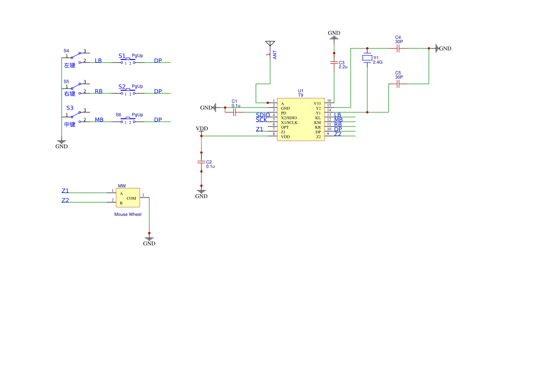This screenshot has width=554, height=392.
Task: Select capacitor C5 30P
Action: pyautogui.click(x=398, y=84)
